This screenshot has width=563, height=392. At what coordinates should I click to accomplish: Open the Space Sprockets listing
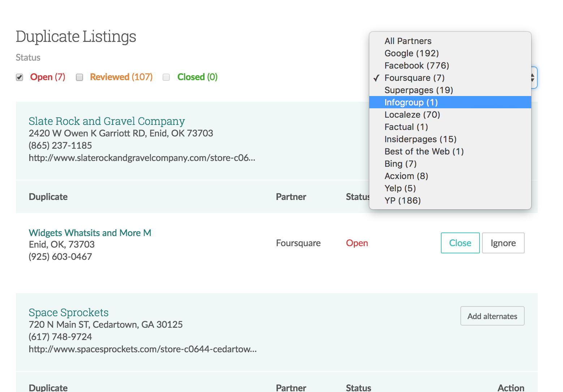68,312
